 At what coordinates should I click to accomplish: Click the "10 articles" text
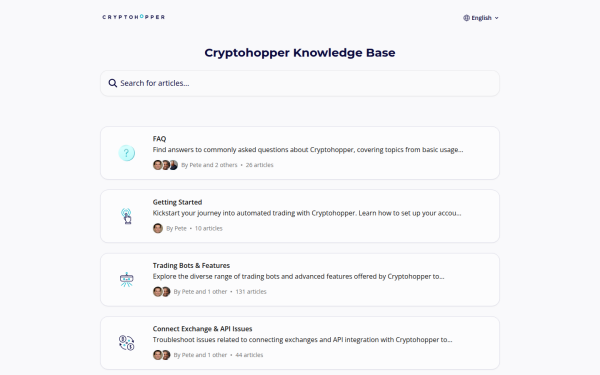click(x=209, y=228)
